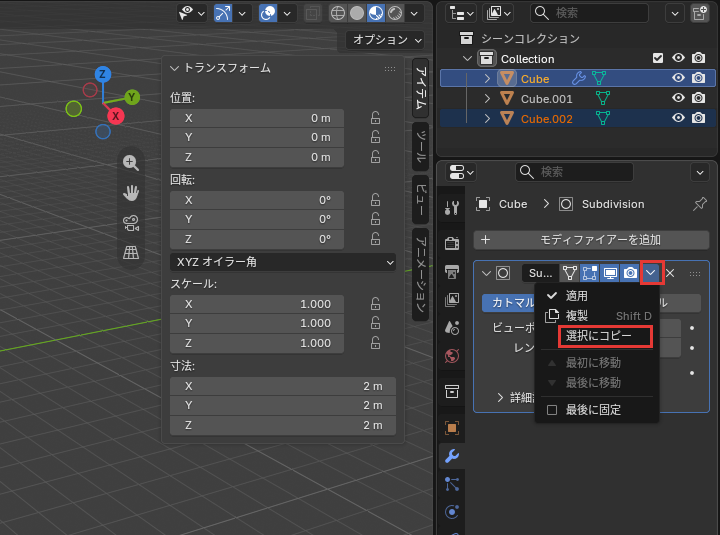Click the blue Z axis gizmo ball
Screen dimensions: 720x535
(x=103, y=74)
